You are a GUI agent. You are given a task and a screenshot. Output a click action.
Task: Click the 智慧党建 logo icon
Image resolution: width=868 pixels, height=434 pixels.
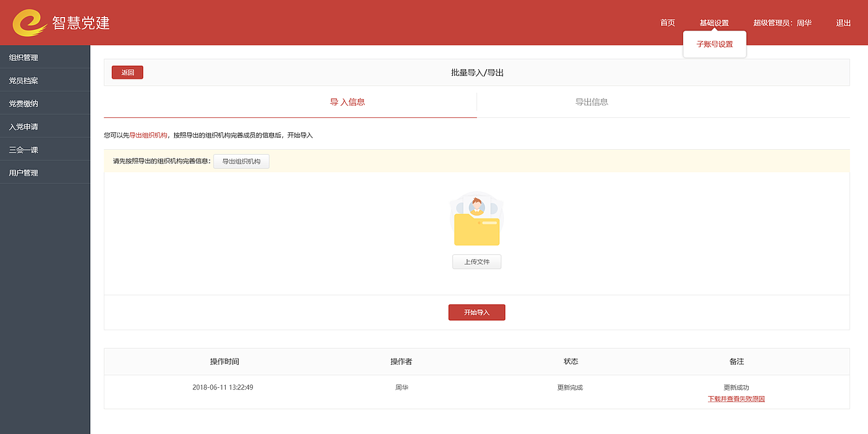[27, 22]
